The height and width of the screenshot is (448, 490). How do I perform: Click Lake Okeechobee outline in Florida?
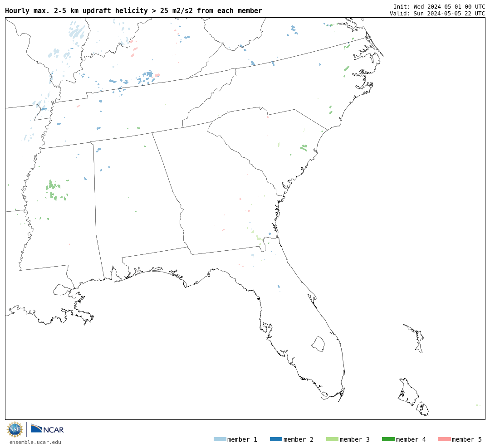tap(318, 344)
